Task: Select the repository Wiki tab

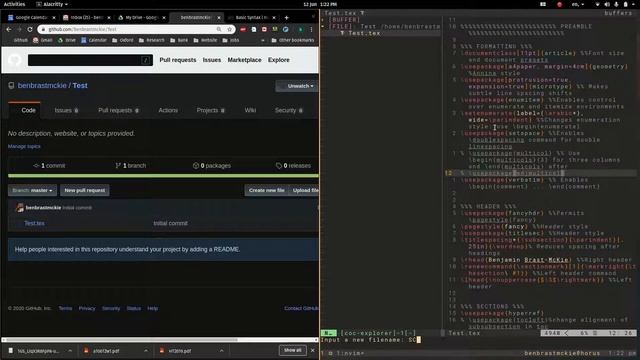Action: [x=250, y=110]
